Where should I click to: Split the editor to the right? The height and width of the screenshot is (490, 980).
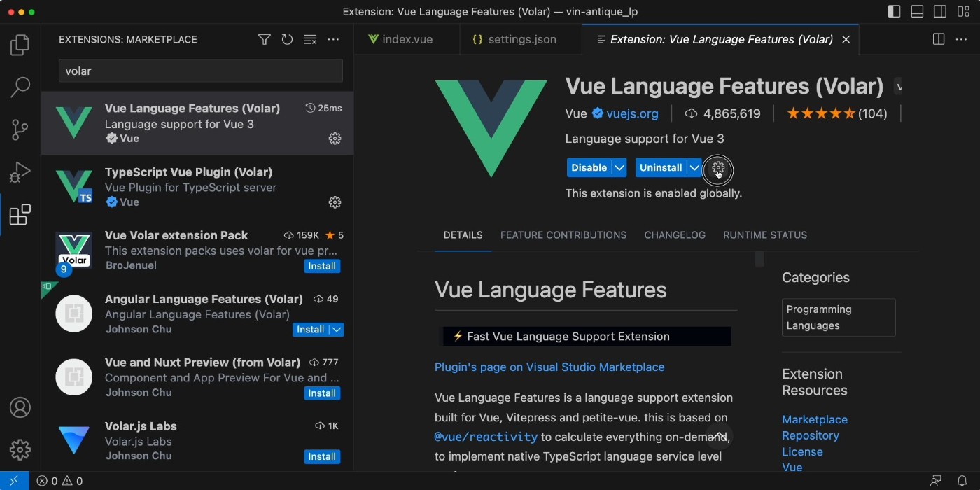coord(939,40)
